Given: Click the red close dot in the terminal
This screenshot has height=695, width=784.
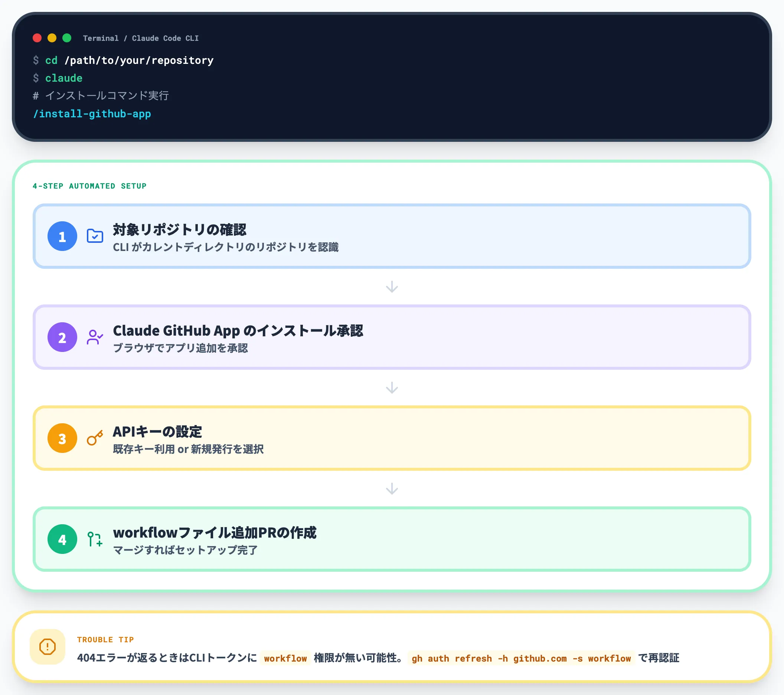Looking at the screenshot, I should (x=37, y=38).
